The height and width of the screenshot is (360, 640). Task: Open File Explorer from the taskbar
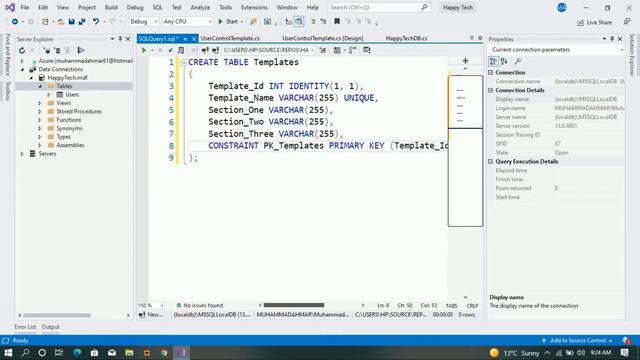click(129, 353)
